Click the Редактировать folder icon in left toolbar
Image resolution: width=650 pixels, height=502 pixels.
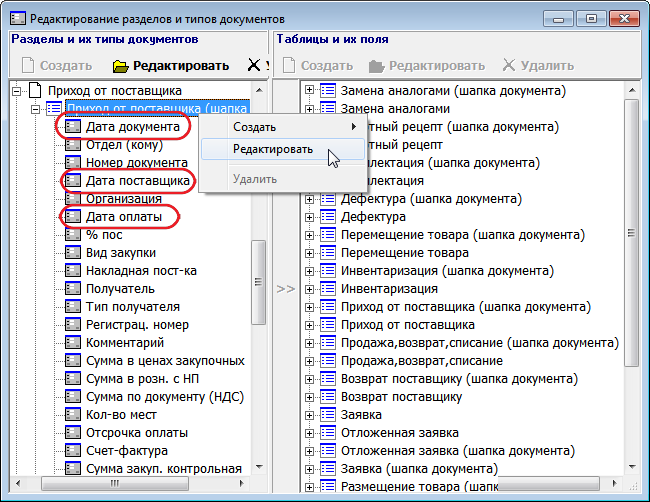(x=121, y=66)
